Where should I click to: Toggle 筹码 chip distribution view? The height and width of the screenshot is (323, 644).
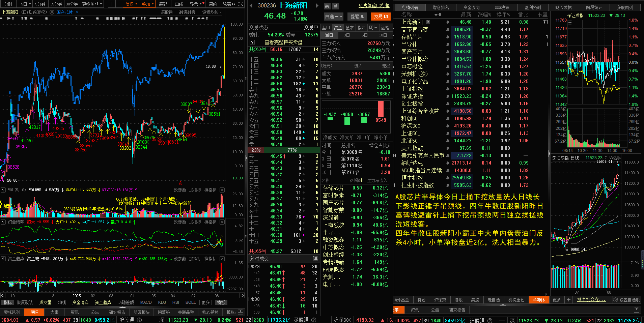163,4
